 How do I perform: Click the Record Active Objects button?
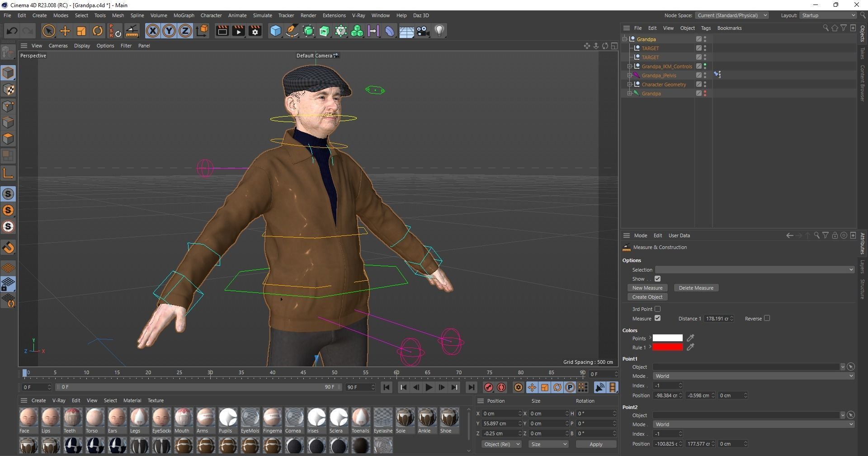(x=488, y=387)
